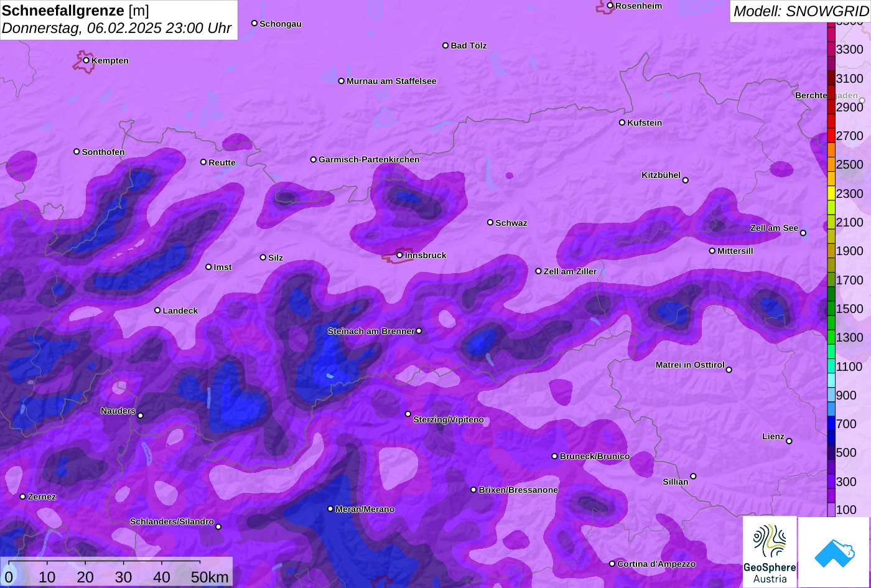The height and width of the screenshot is (588, 871).
Task: Click the 'Schongau' city label
Action: point(281,24)
